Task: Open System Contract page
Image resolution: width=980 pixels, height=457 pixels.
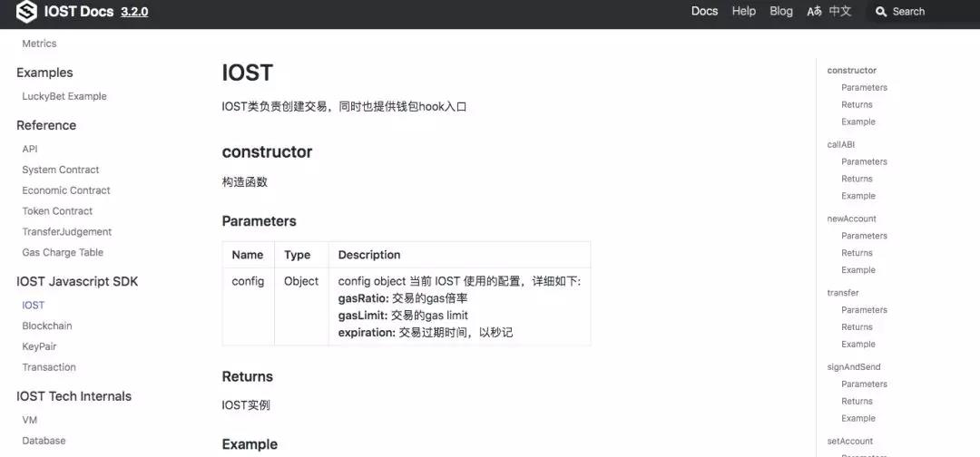Action: click(x=61, y=170)
